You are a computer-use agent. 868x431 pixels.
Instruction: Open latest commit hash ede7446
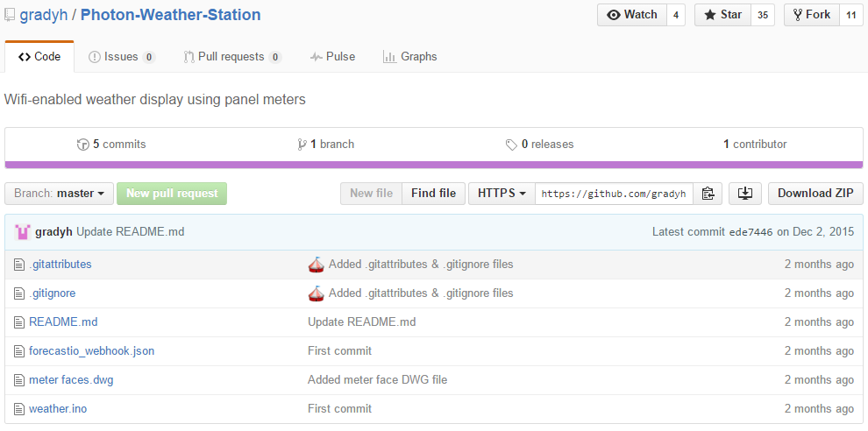point(751,232)
